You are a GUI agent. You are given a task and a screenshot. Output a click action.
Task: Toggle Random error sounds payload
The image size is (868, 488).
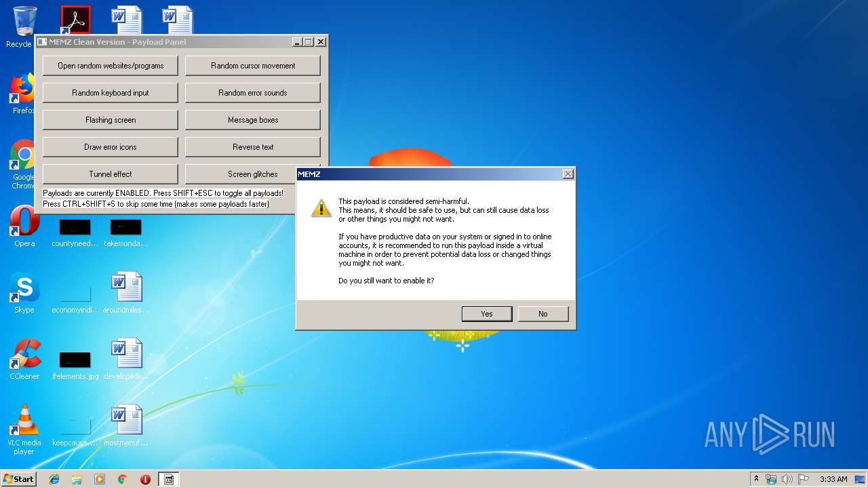pos(253,93)
